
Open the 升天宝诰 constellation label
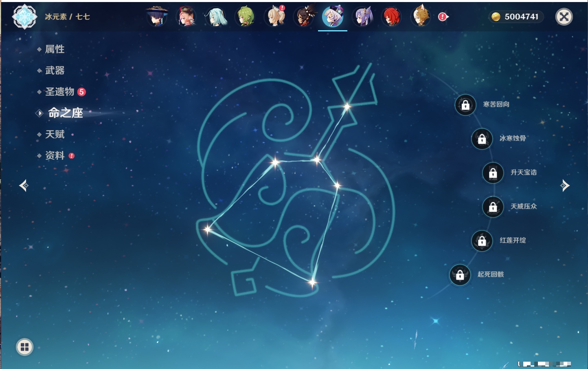point(524,172)
